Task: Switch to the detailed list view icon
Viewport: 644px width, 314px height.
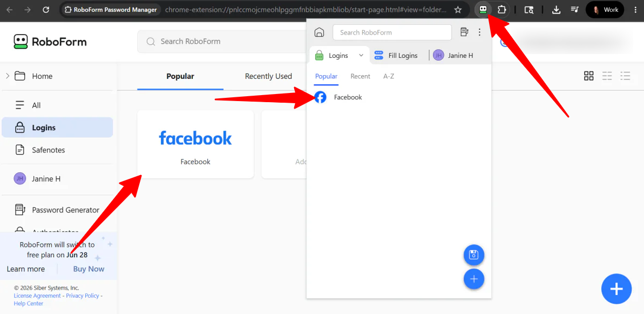Action: tap(626, 76)
